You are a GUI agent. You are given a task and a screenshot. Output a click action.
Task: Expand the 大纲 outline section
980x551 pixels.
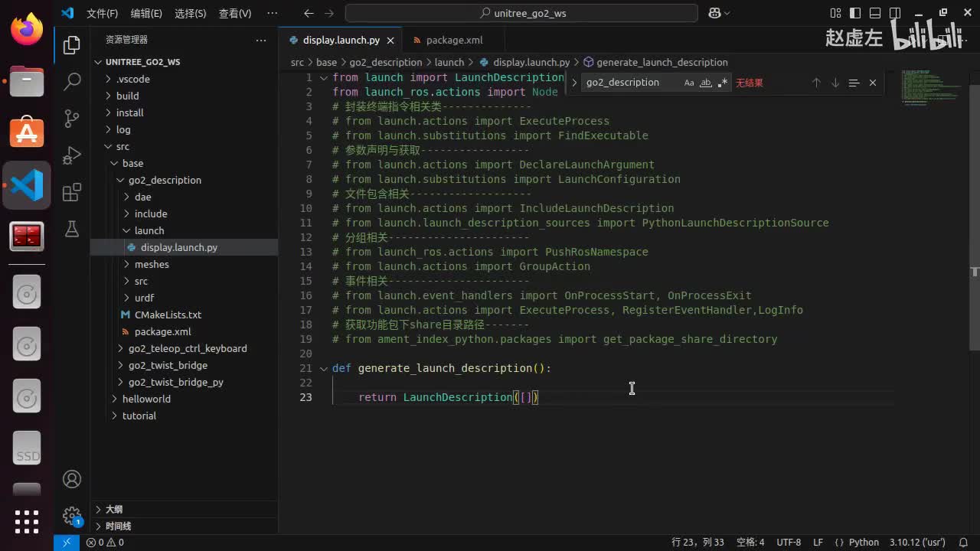[113, 509]
